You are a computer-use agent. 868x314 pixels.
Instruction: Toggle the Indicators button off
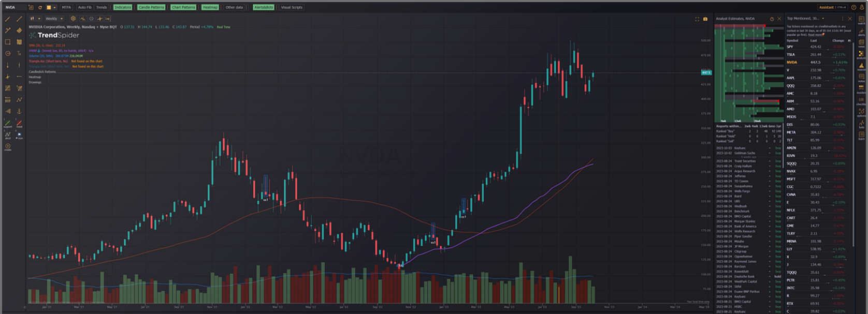click(123, 7)
